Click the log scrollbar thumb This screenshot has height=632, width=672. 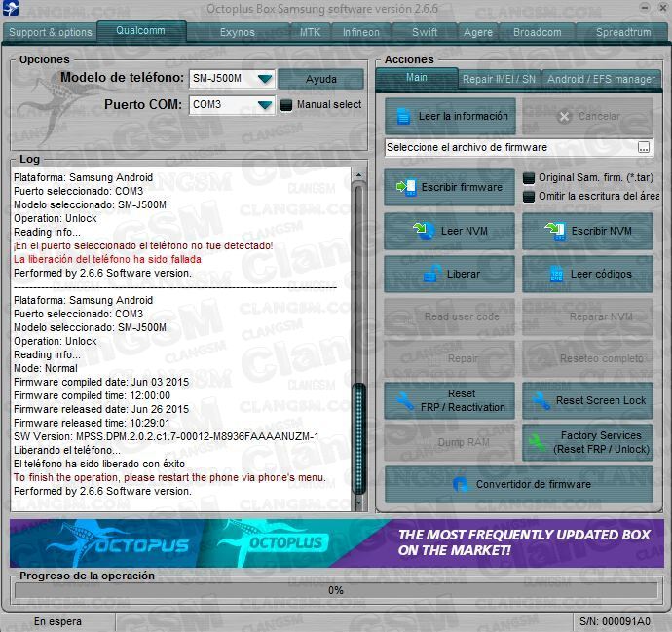click(x=358, y=439)
